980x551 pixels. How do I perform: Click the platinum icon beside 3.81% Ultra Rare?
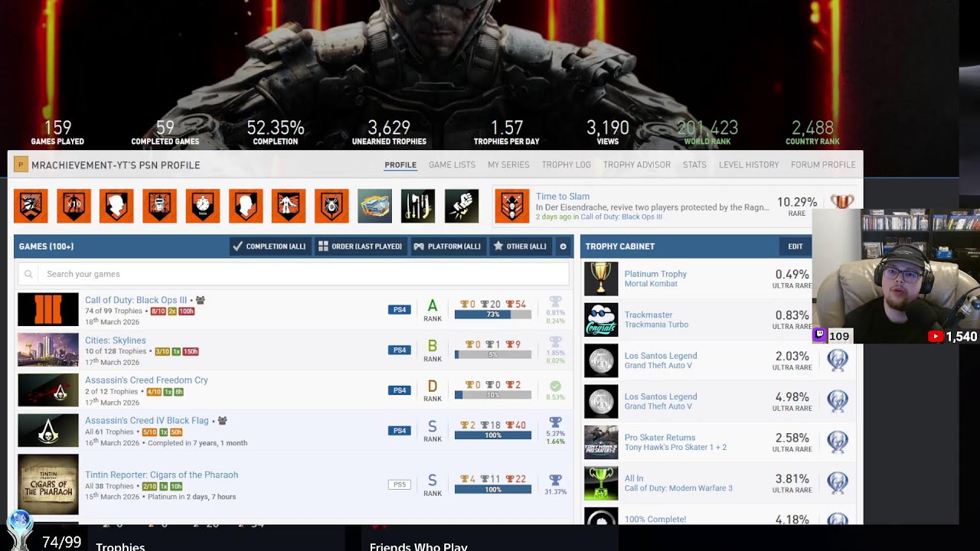[x=838, y=483]
